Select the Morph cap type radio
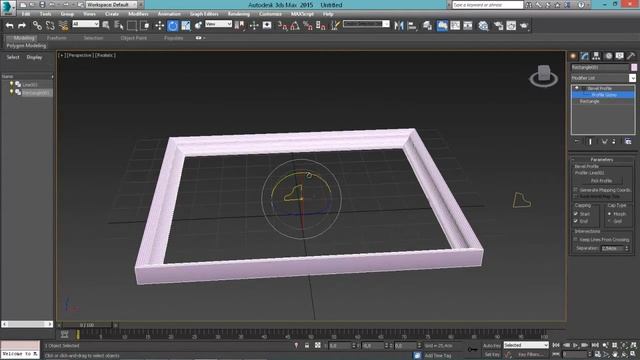This screenshot has height=360, width=640. pos(609,214)
